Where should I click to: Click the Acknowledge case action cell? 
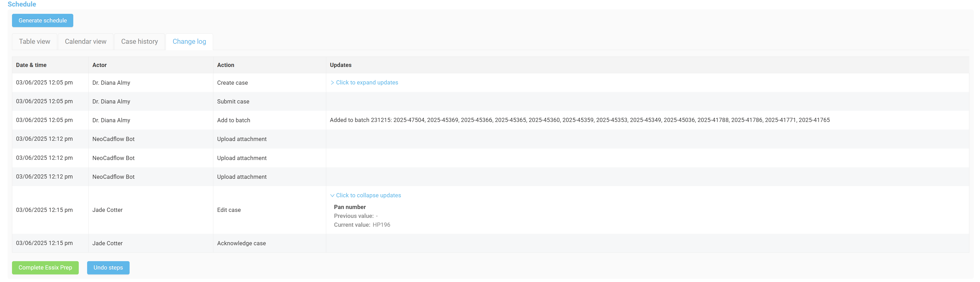[241, 243]
